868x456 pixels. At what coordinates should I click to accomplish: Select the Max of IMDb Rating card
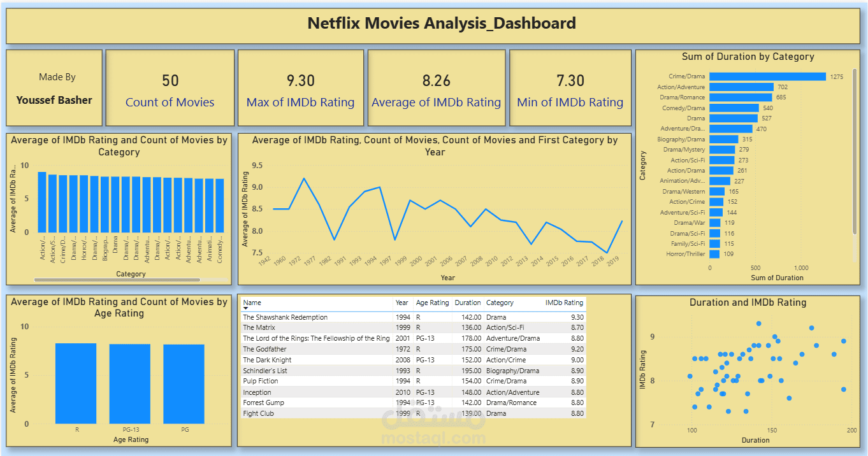[x=300, y=88]
